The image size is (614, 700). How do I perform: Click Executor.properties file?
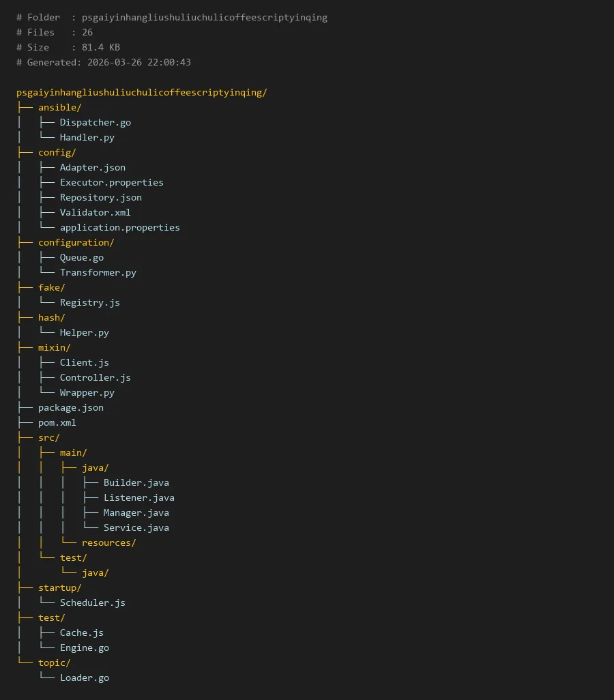(111, 182)
